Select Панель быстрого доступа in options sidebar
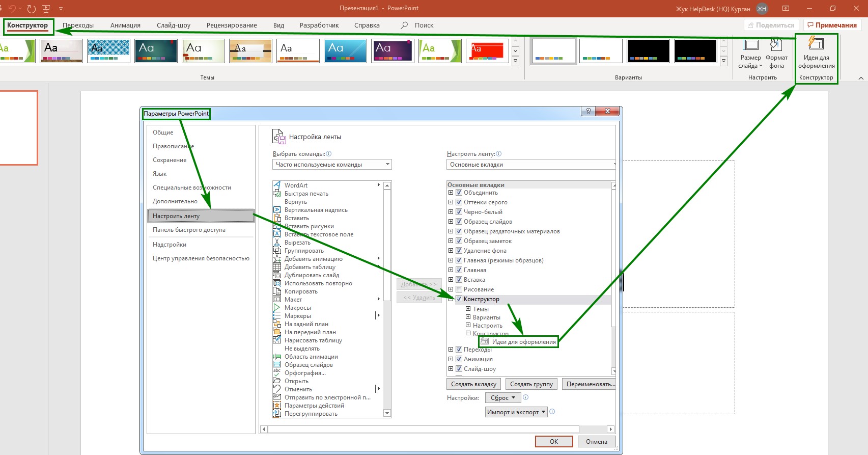 click(x=201, y=230)
